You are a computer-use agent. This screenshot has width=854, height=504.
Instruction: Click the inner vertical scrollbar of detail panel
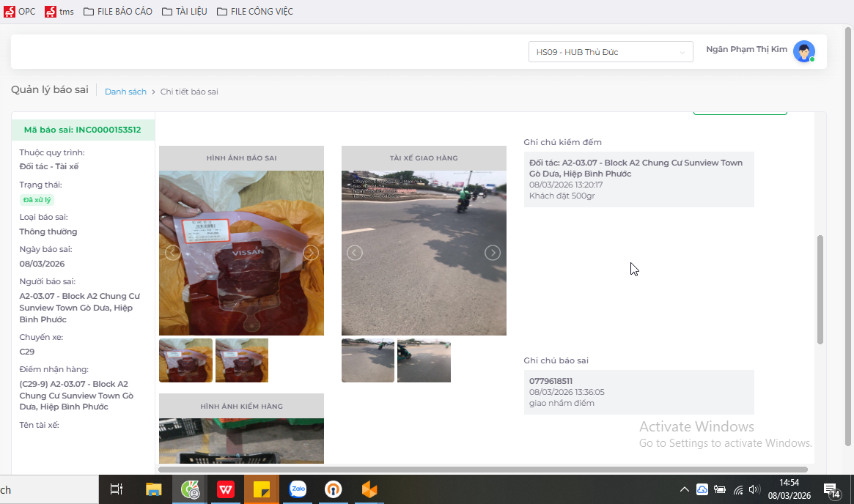point(820,289)
